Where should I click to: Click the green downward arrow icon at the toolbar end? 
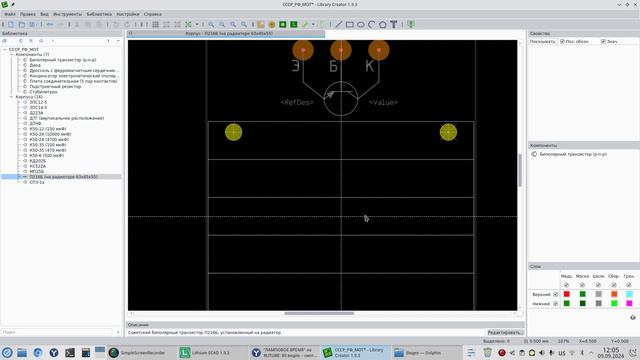(411, 24)
